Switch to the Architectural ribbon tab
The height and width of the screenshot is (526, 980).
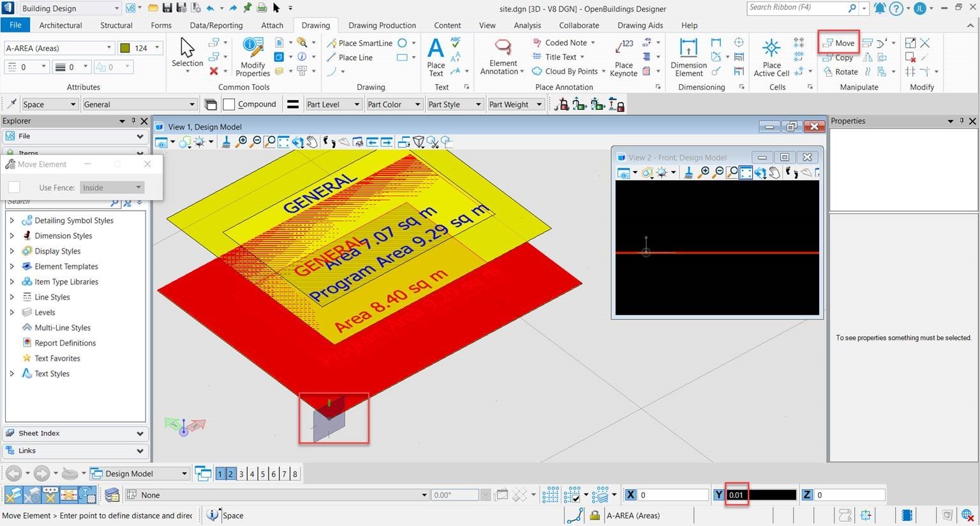(61, 25)
